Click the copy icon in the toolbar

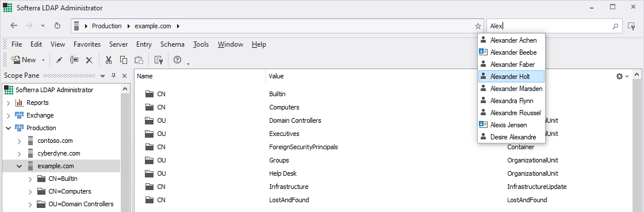click(124, 60)
